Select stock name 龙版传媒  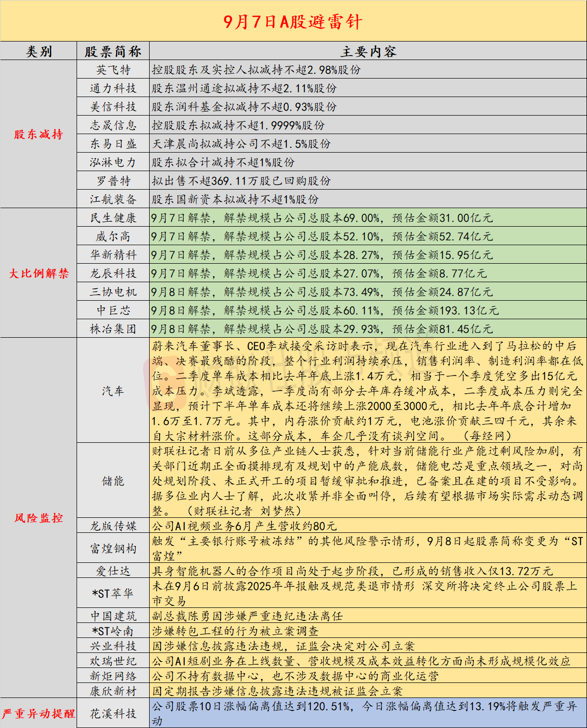113,526
